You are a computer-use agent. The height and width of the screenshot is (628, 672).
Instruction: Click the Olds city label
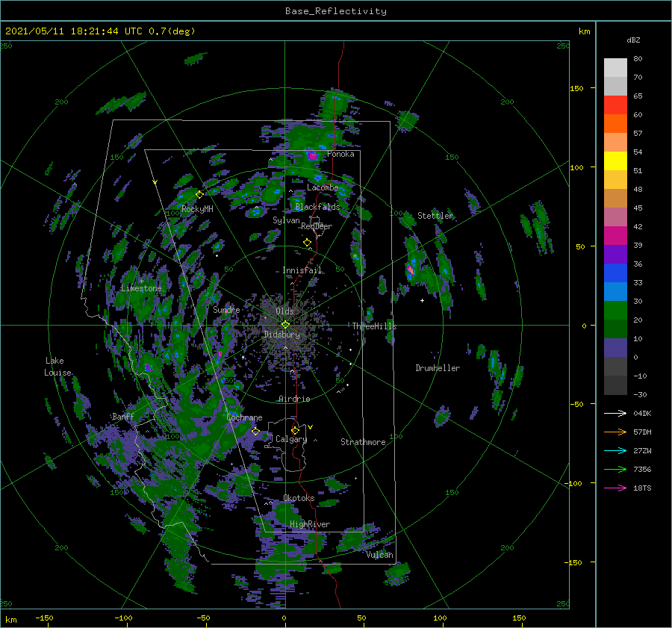tap(284, 311)
